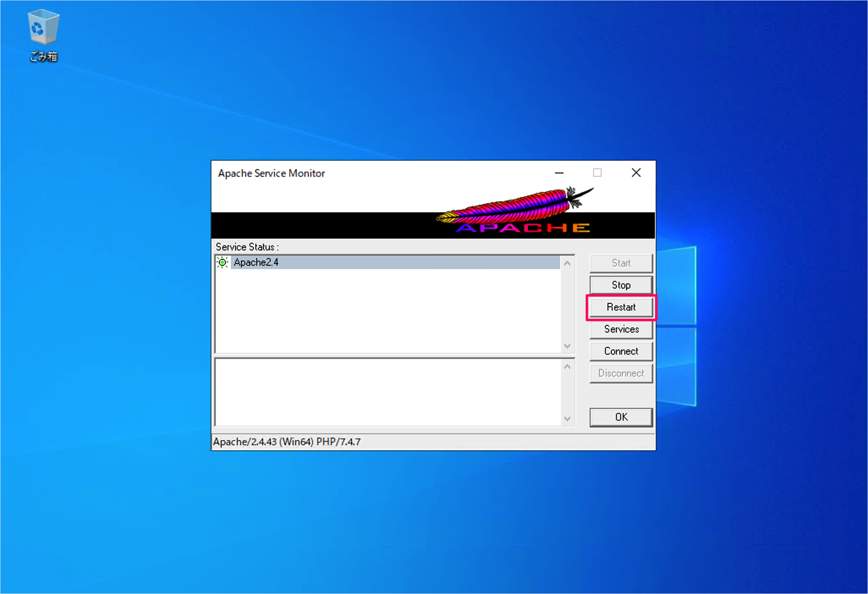The height and width of the screenshot is (594, 868).
Task: Click the Apache/2.4.43 (Win64) PHP/7.4.7 status text
Action: [x=287, y=442]
